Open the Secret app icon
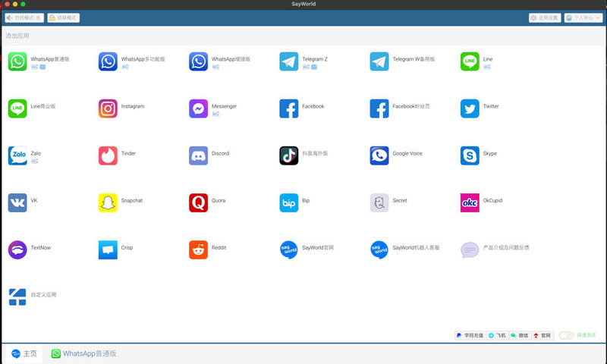The height and width of the screenshot is (364, 607). coord(379,202)
